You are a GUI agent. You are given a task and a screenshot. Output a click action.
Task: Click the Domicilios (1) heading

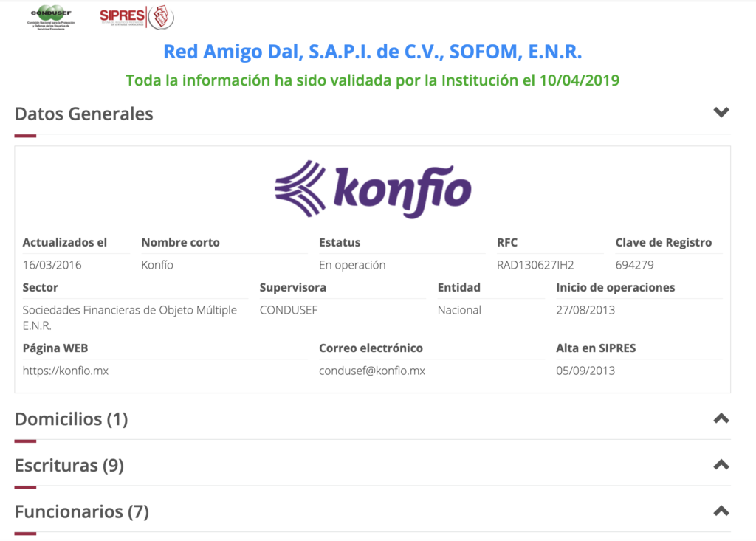72,419
